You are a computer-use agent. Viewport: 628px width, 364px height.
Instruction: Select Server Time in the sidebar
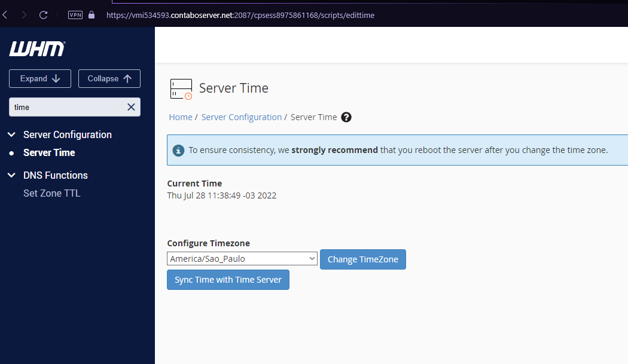pos(49,153)
